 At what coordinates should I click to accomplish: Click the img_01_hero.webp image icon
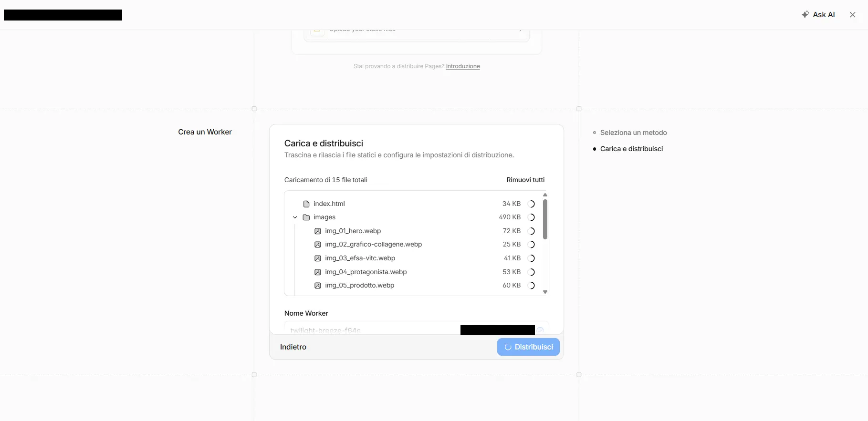coord(318,231)
